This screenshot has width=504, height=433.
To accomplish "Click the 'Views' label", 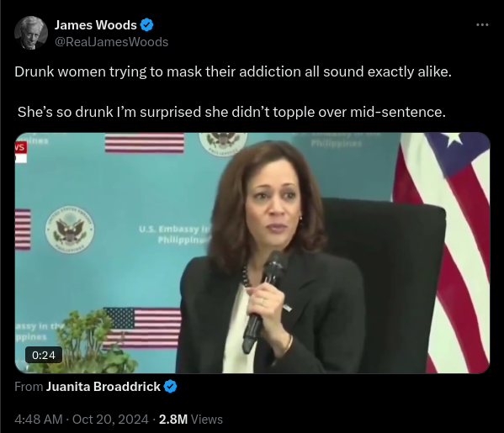I will coord(207,420).
